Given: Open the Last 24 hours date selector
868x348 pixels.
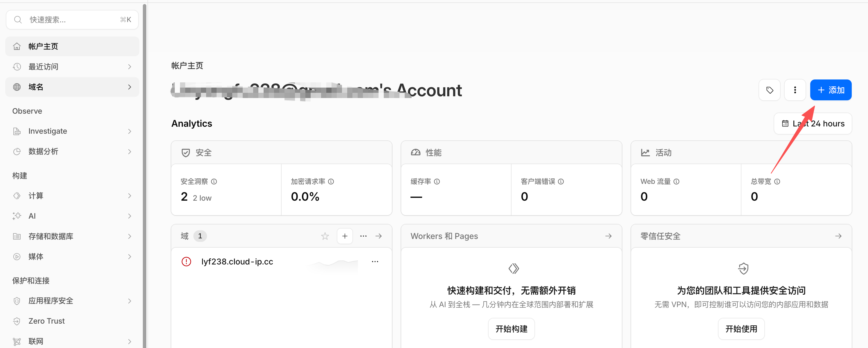Looking at the screenshot, I should tap(813, 124).
